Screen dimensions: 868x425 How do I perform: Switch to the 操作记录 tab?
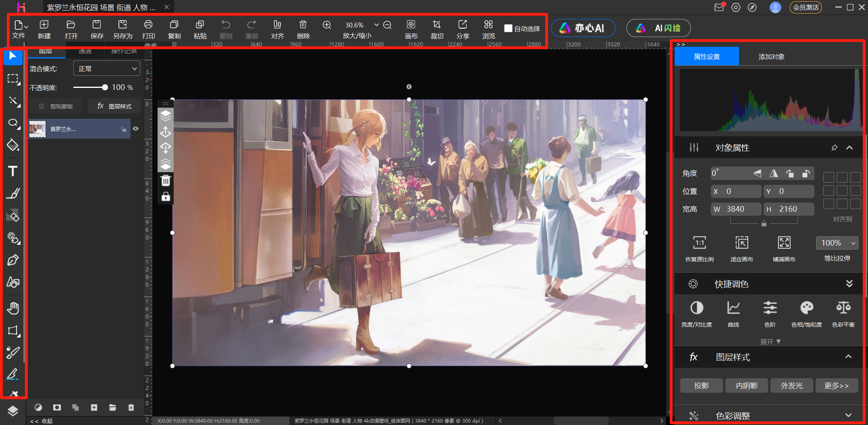(124, 52)
